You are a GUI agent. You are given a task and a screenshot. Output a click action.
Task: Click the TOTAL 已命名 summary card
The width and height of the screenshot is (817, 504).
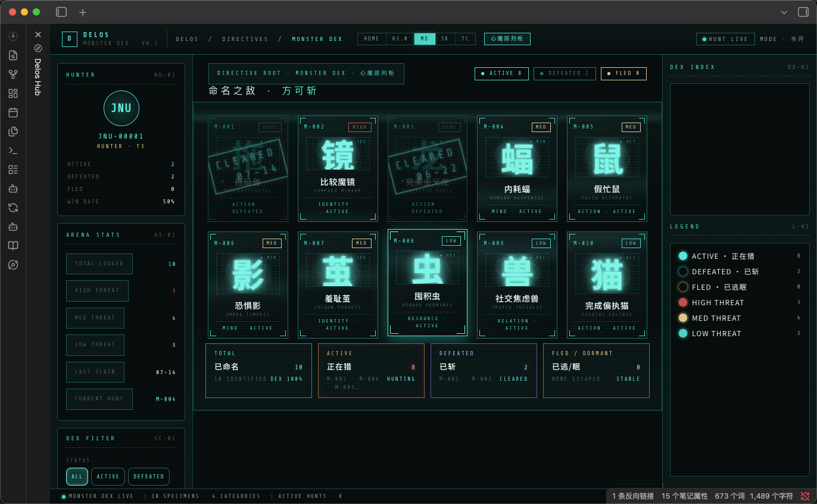pos(258,370)
